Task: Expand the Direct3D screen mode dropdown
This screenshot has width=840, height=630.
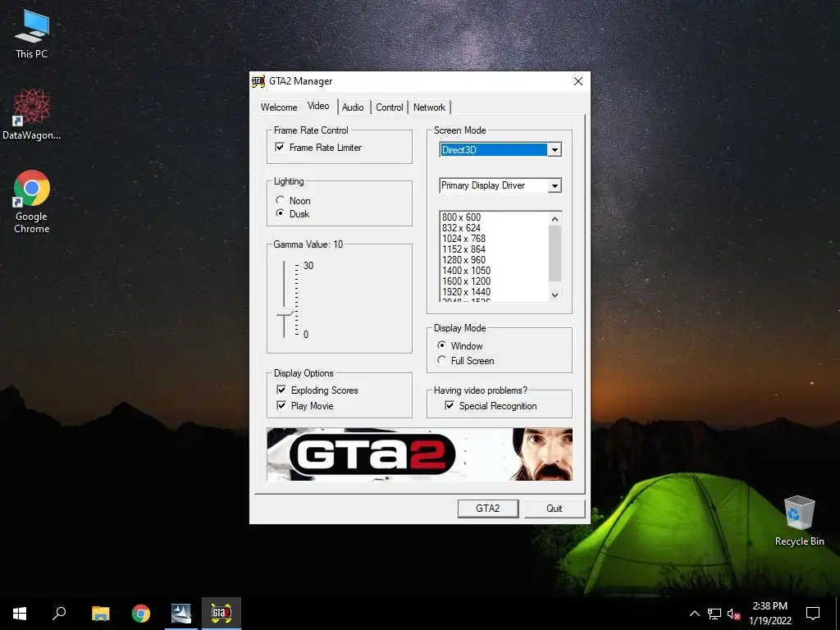Action: point(555,150)
